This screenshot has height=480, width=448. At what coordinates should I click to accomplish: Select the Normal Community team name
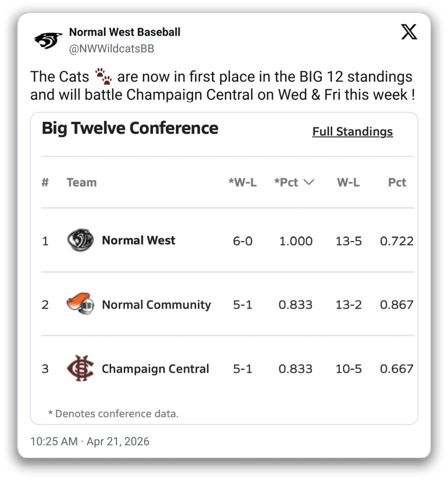(x=156, y=305)
